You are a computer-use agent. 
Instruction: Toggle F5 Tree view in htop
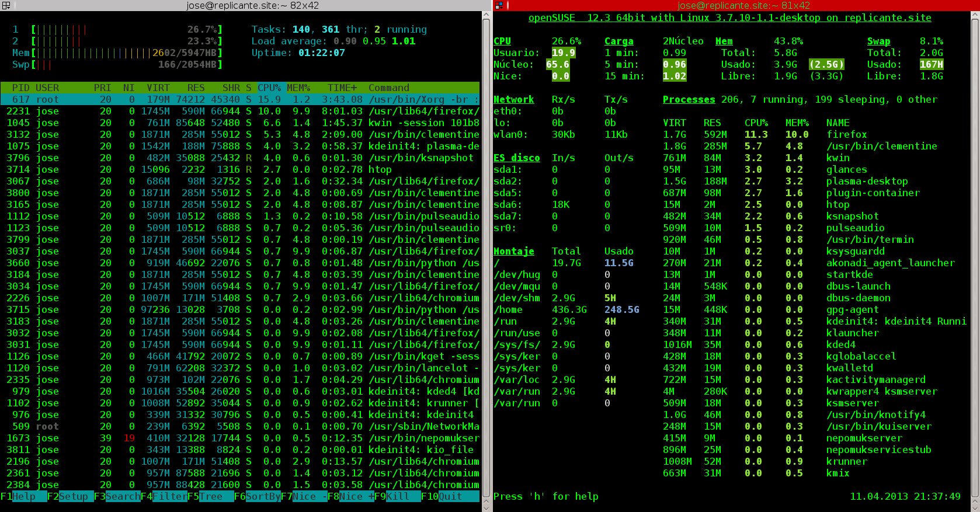(x=211, y=496)
